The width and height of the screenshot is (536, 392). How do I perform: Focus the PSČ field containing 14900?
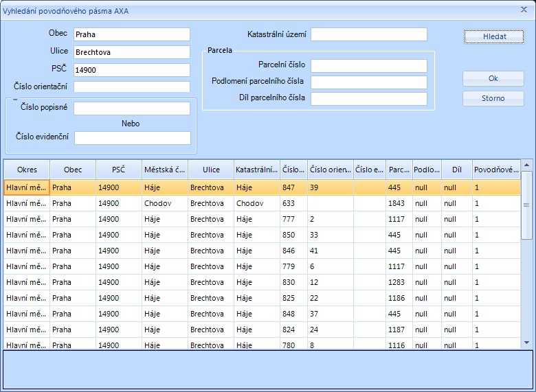click(x=132, y=70)
